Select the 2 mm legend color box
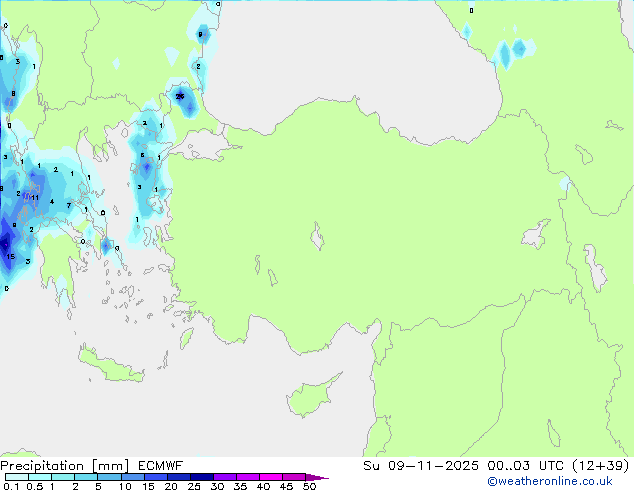Image resolution: width=634 pixels, height=490 pixels. pos(86,477)
